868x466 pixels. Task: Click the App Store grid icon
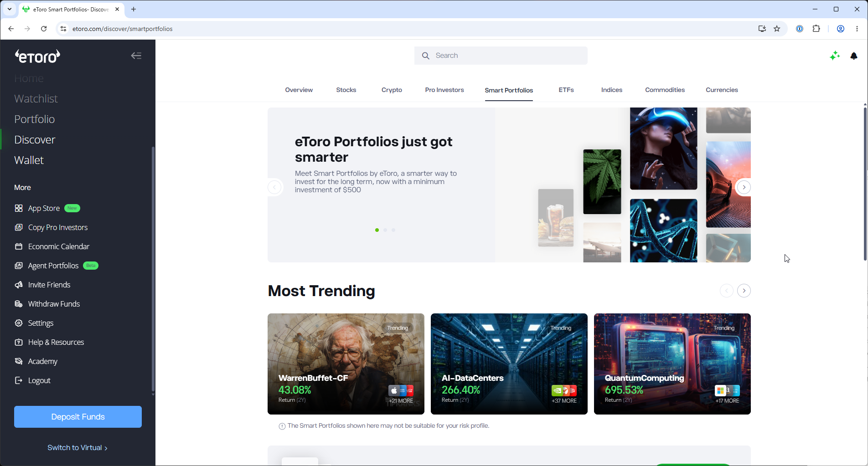[x=19, y=208]
